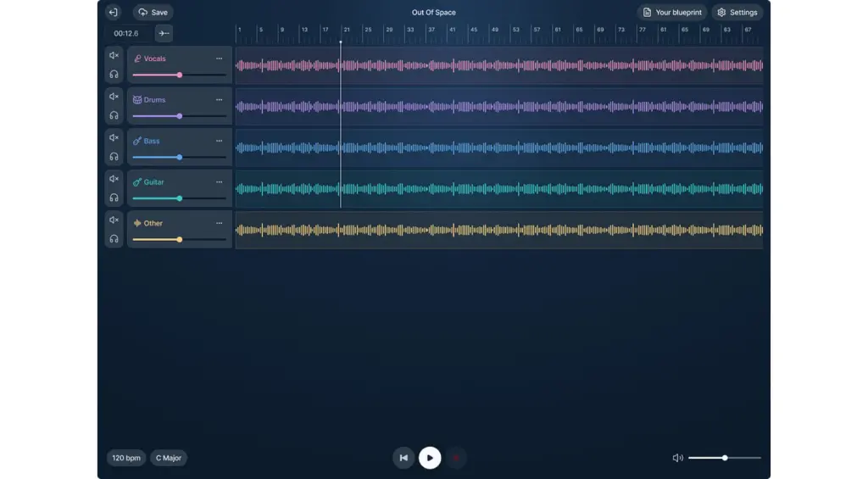Screen dimensions: 868x479
Task: Mute the Vocals track
Action: point(114,55)
